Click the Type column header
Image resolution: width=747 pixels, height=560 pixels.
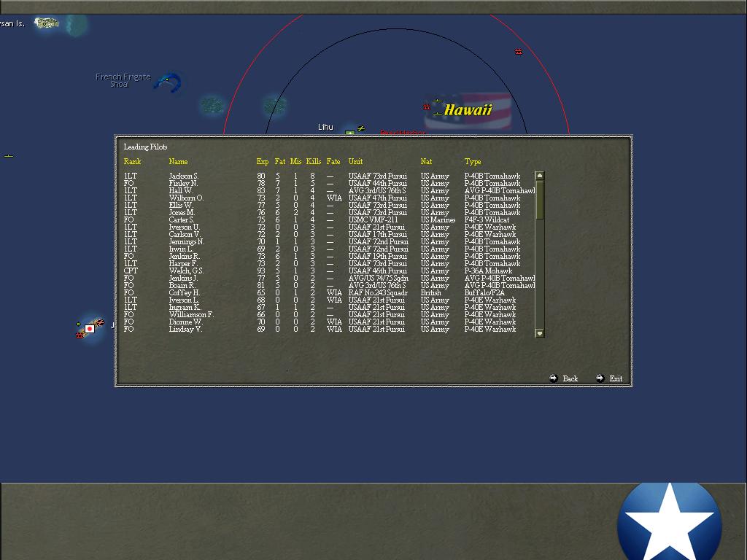[473, 161]
